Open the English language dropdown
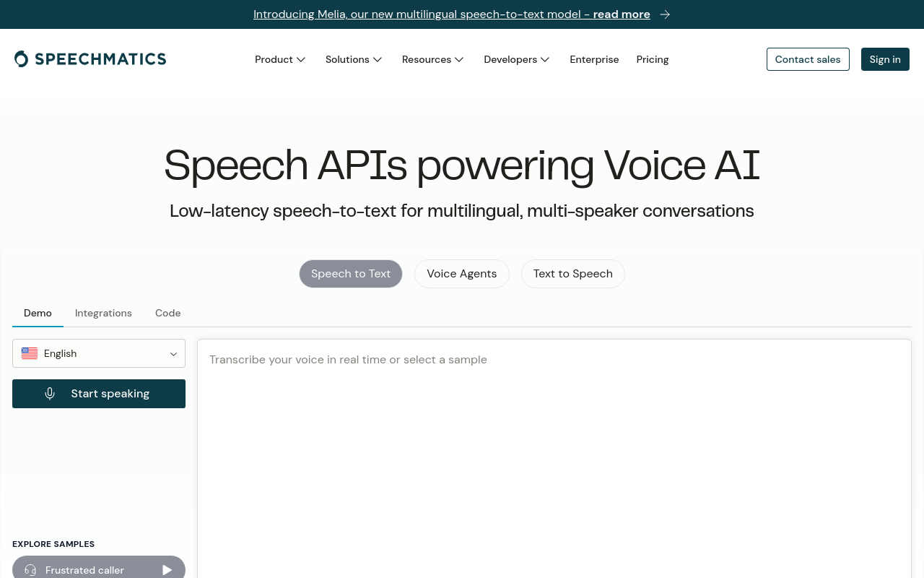The height and width of the screenshot is (578, 924). (x=99, y=353)
